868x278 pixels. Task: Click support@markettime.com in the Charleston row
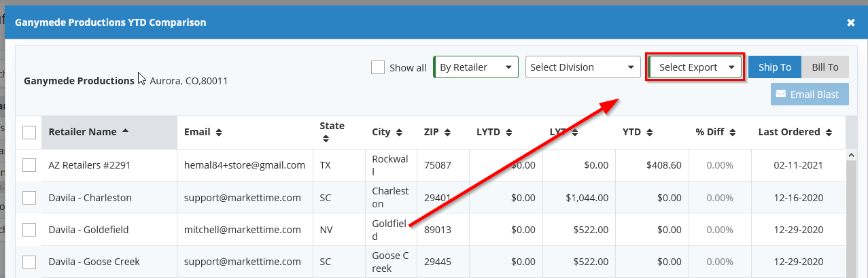(243, 198)
